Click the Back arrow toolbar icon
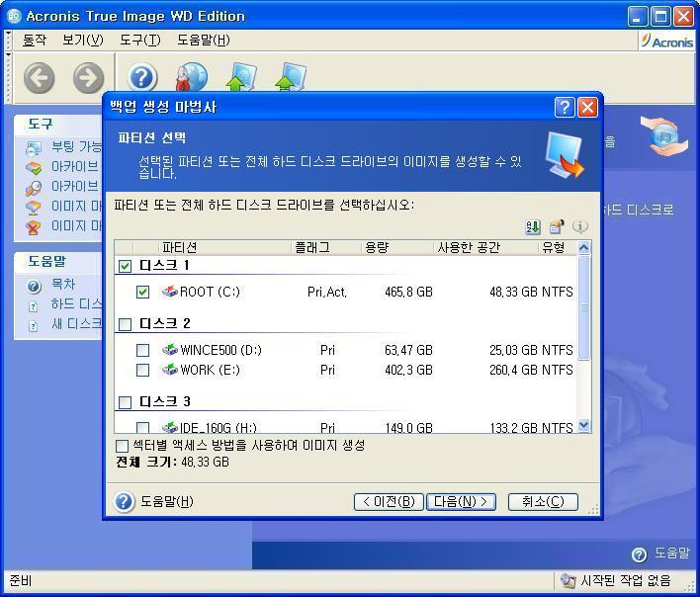700x597 pixels. point(40,78)
